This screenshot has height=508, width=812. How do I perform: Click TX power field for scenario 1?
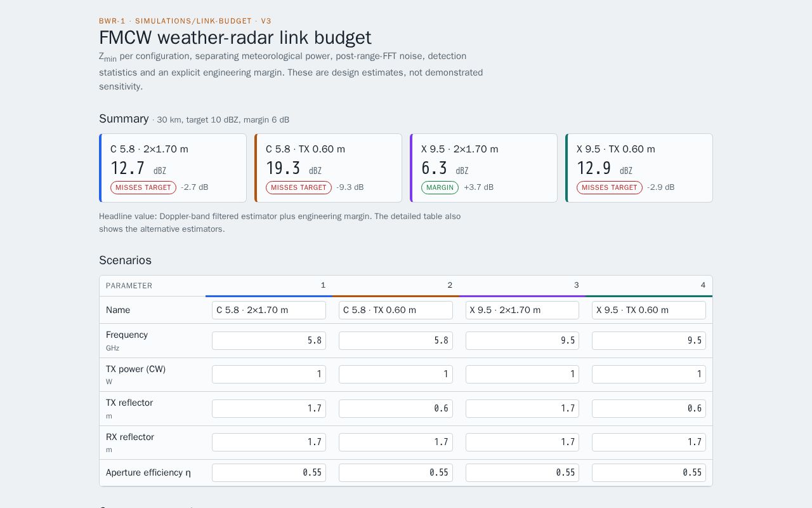pyautogui.click(x=269, y=374)
